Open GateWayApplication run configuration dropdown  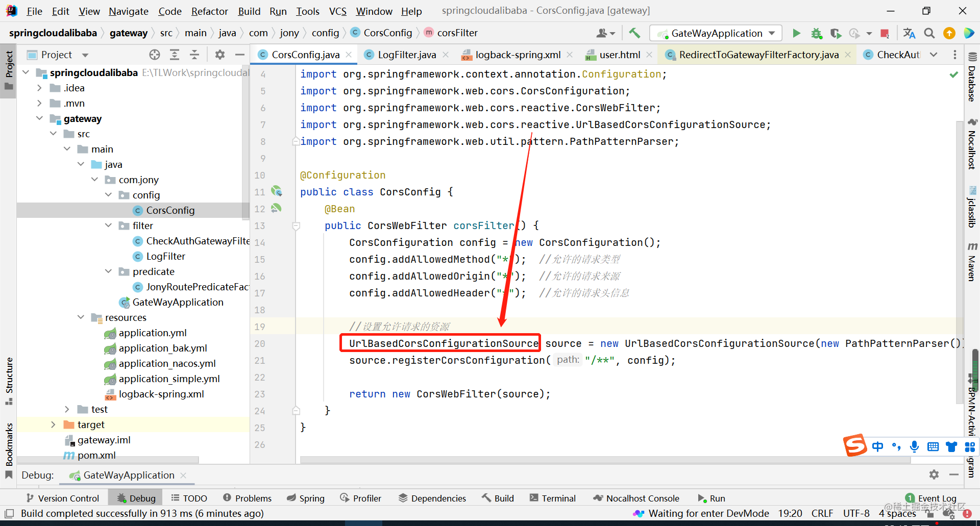pos(716,33)
